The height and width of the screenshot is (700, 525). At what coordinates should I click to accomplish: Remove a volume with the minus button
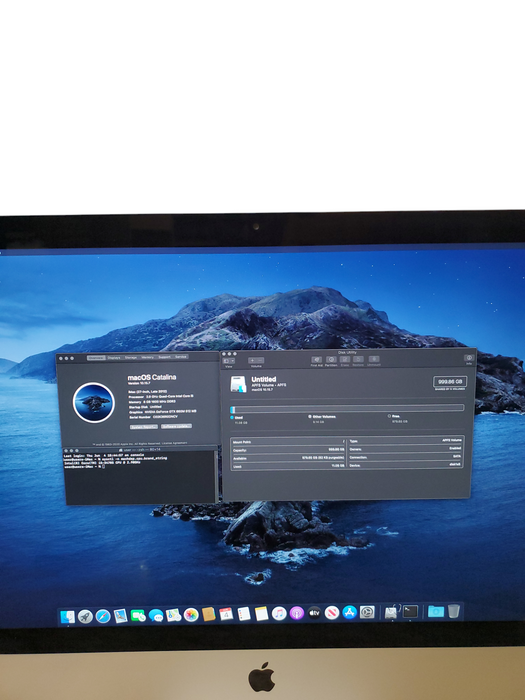pos(260,360)
